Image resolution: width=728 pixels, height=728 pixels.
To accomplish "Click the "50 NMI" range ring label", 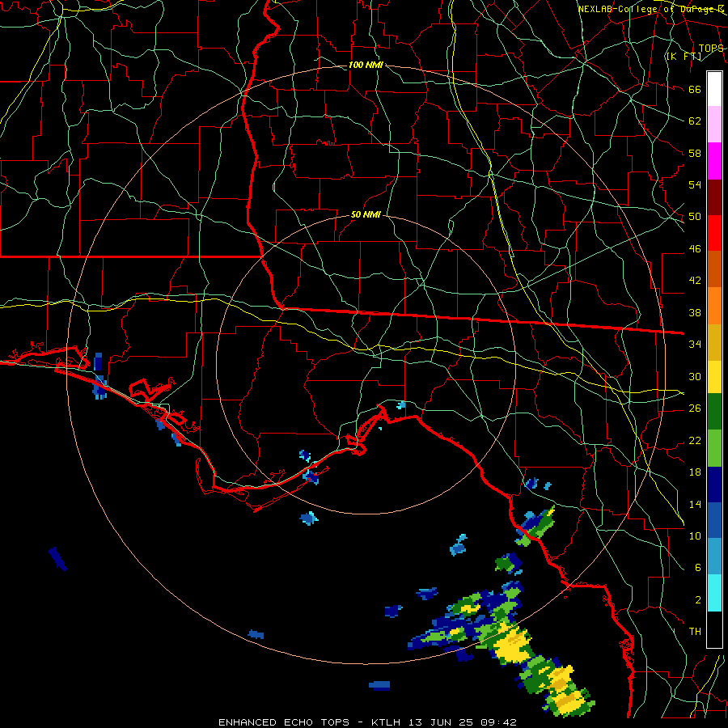I will pos(366,214).
